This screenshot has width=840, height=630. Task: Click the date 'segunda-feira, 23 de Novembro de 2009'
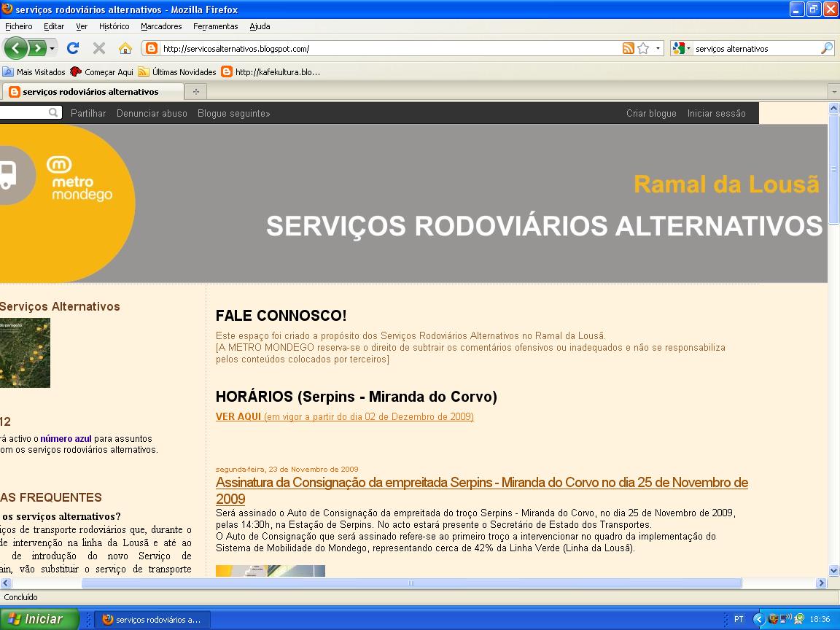[x=287, y=470]
